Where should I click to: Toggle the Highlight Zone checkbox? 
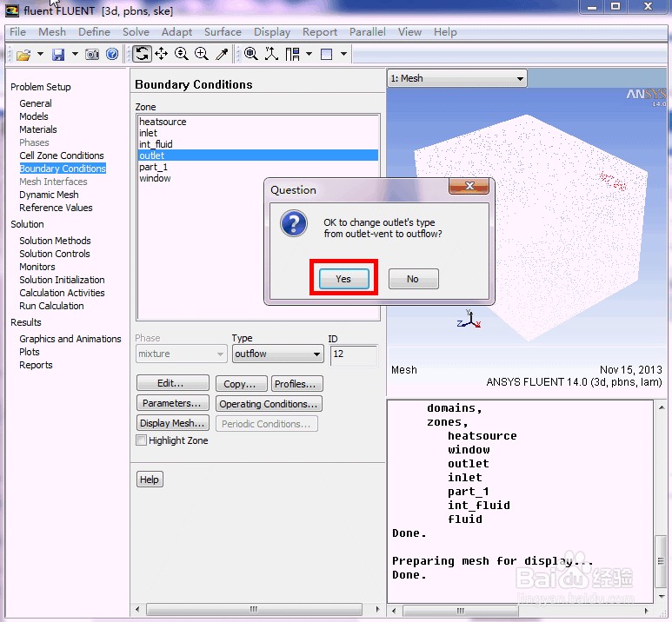click(141, 440)
